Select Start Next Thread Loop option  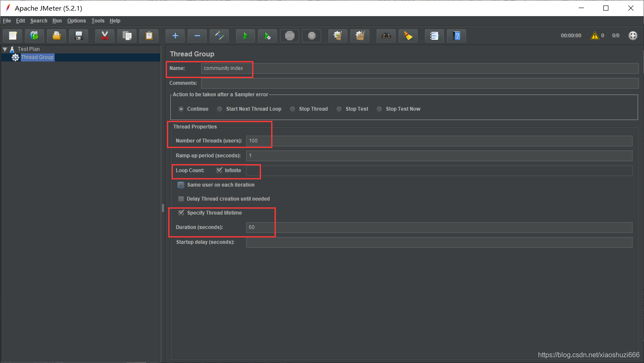point(219,109)
